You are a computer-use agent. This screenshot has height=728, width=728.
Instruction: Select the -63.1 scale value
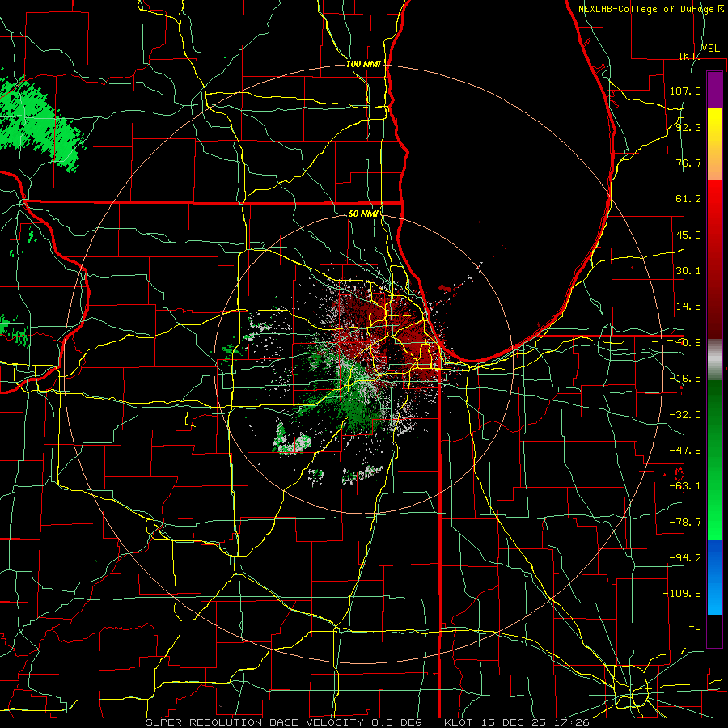[685, 486]
